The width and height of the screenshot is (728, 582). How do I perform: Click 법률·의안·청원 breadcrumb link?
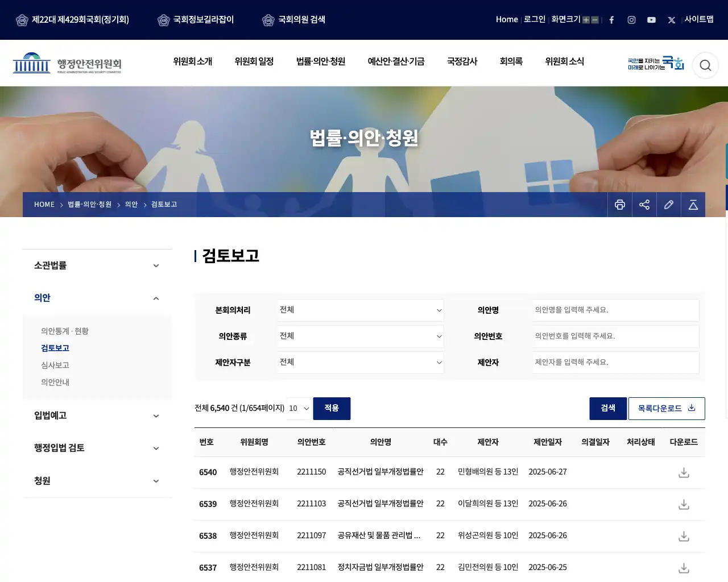(90, 205)
